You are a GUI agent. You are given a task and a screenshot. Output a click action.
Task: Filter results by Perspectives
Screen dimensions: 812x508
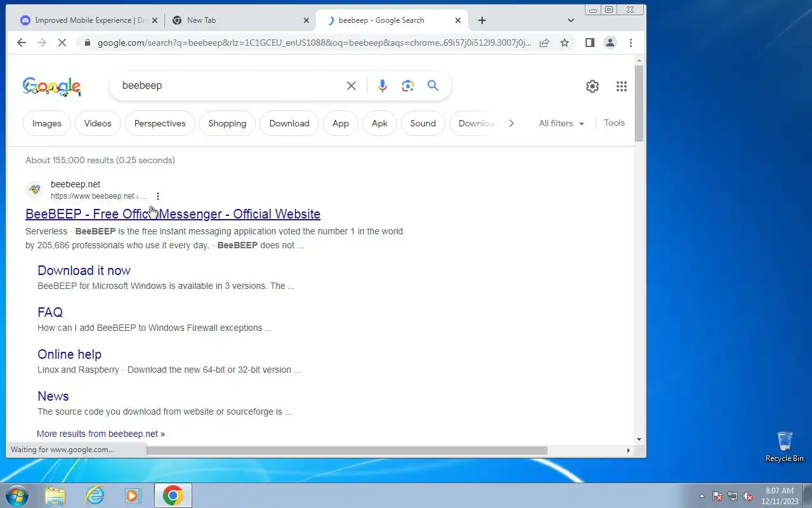point(160,123)
